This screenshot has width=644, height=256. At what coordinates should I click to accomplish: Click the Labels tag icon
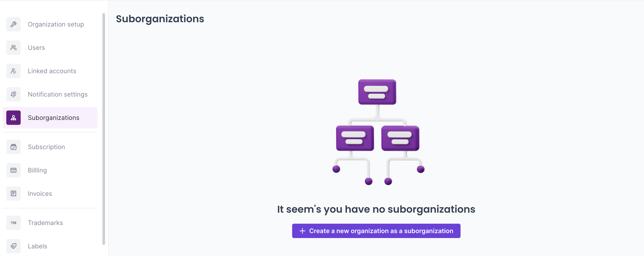[x=13, y=246]
